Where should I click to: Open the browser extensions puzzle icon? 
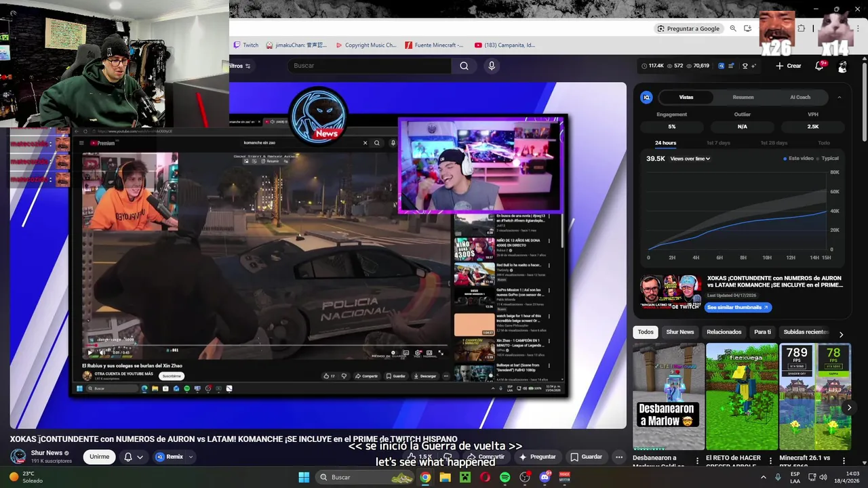802,28
